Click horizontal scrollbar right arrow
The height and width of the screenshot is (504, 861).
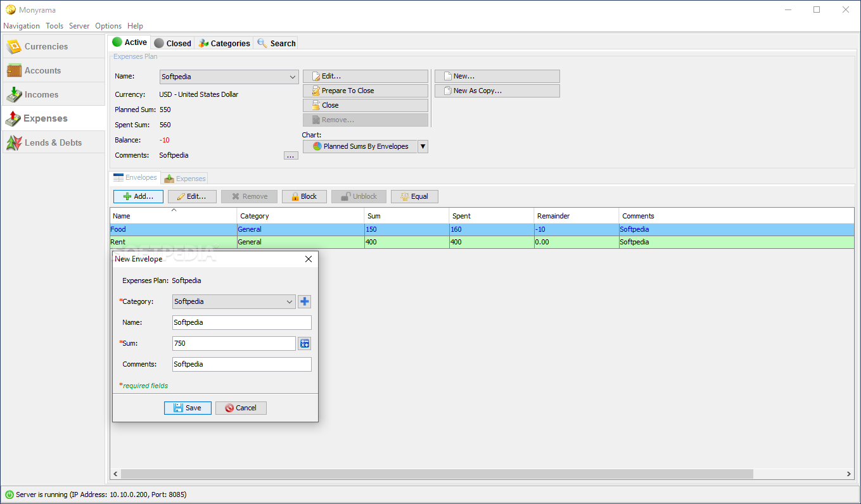(x=849, y=474)
